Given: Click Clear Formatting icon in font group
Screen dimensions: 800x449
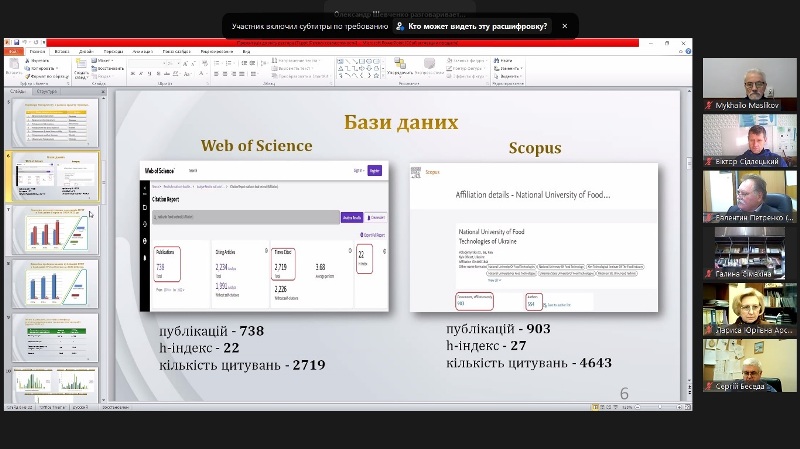Looking at the screenshot, I should click(205, 64).
